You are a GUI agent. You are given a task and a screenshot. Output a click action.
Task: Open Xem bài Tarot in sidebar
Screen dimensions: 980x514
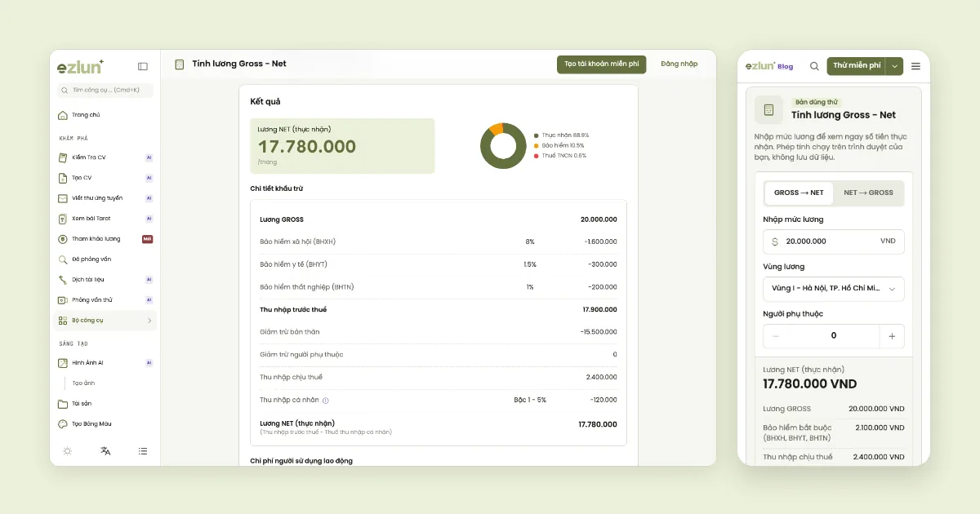click(105, 219)
